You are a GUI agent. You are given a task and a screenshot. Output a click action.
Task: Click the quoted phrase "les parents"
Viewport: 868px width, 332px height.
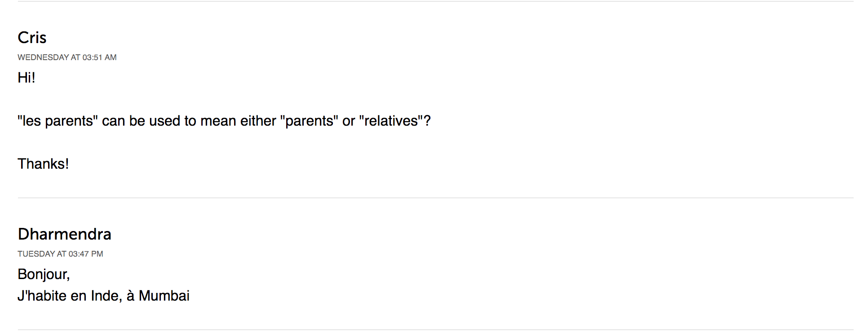(x=58, y=121)
